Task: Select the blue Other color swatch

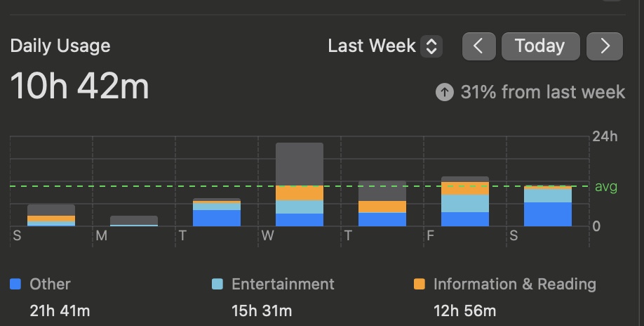Action: [15, 284]
